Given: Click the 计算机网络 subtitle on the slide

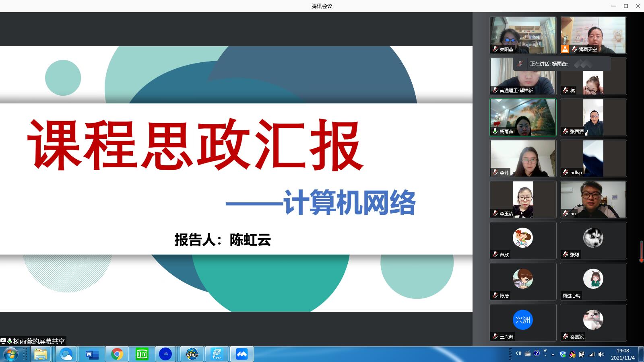Looking at the screenshot, I should pos(349,202).
